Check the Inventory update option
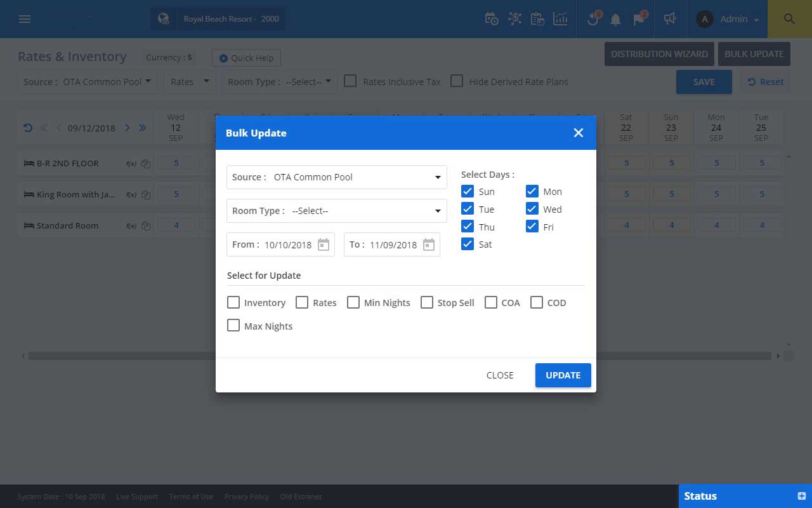 tap(233, 302)
